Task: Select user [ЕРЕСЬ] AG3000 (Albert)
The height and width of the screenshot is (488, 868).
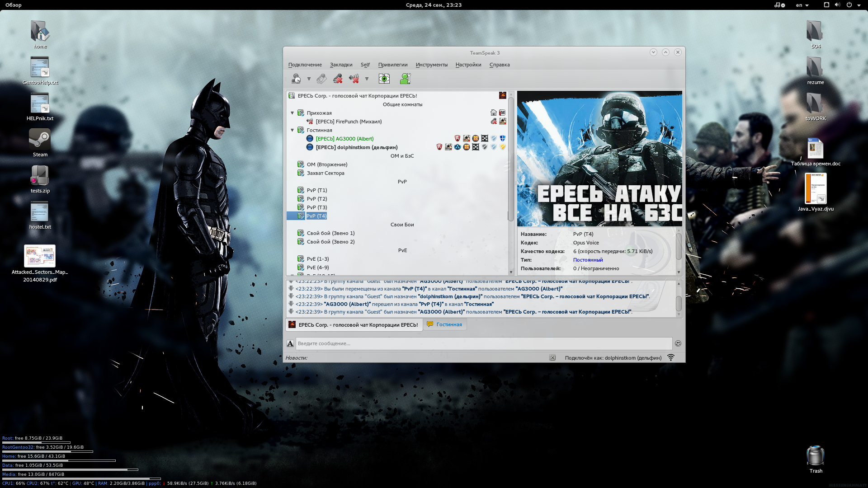Action: tap(344, 139)
